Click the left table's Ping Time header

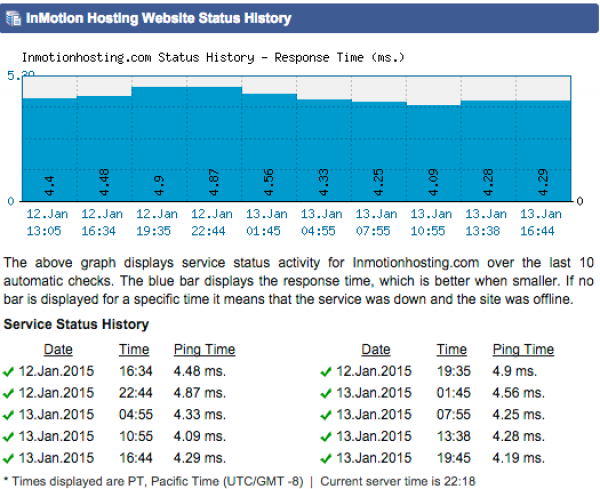point(204,349)
